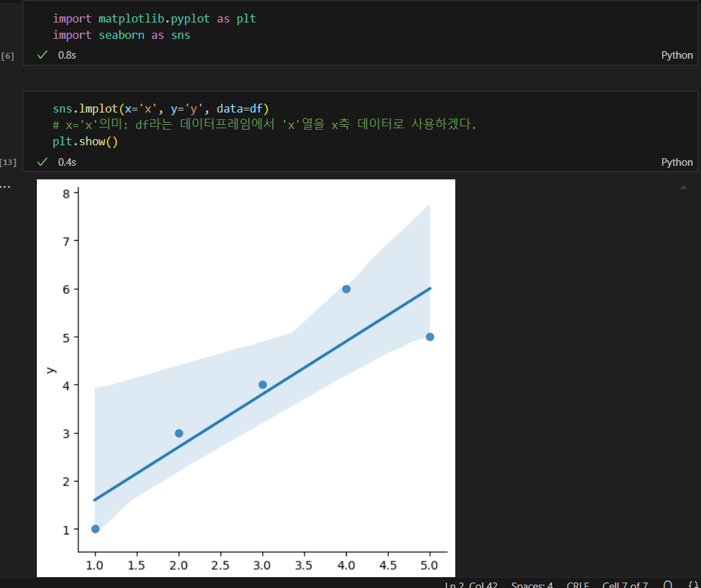Open the output cell's more-actions ellipsis
The image size is (701, 588).
click(5, 186)
